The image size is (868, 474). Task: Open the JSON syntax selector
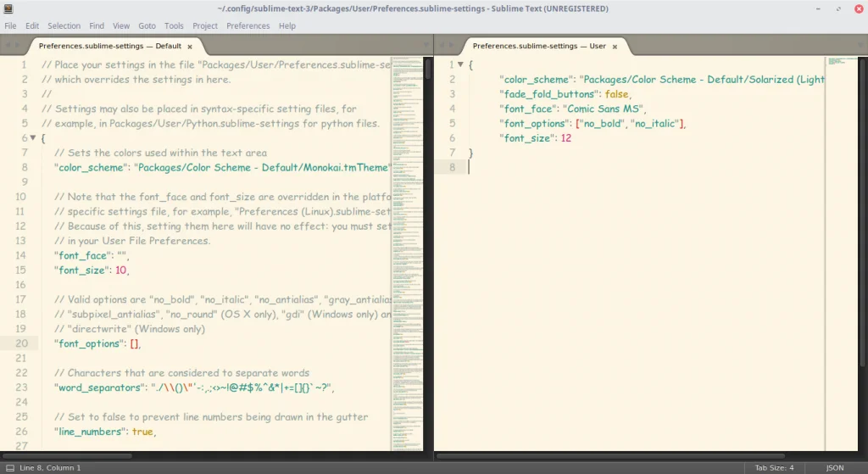coord(835,467)
